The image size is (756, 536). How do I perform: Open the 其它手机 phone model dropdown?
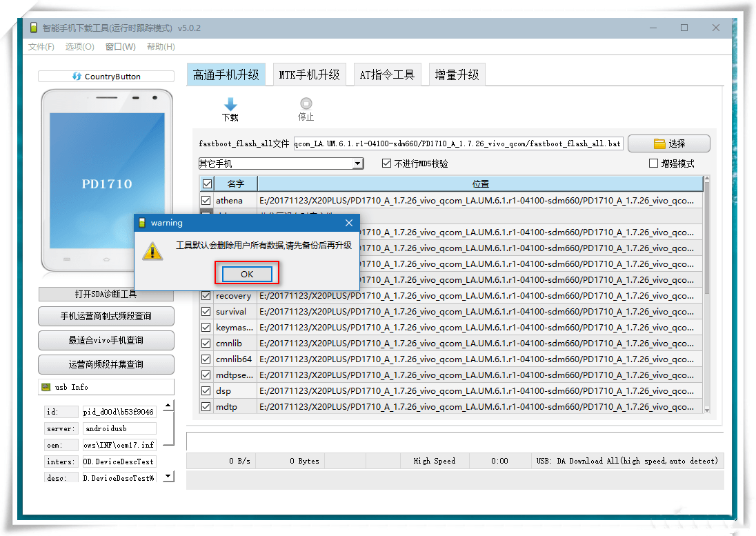coord(357,163)
